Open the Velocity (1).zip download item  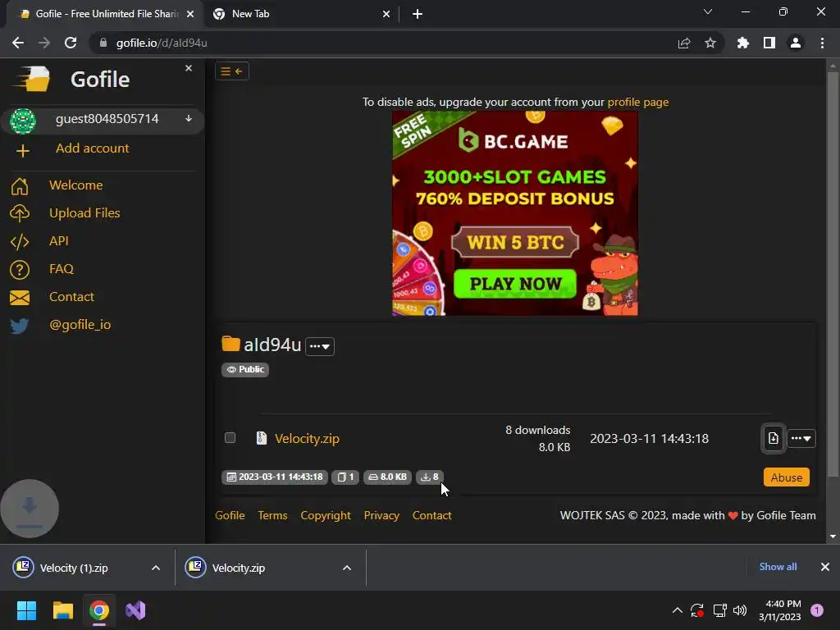pyautogui.click(x=75, y=568)
